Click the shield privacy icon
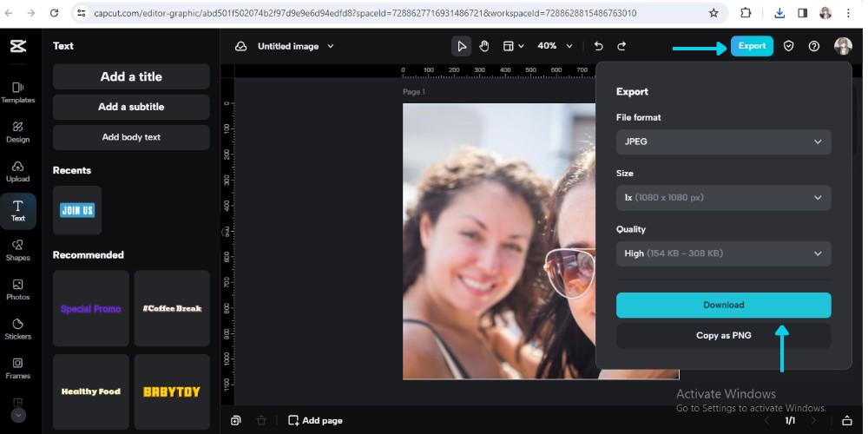This screenshot has width=868, height=434. [788, 46]
